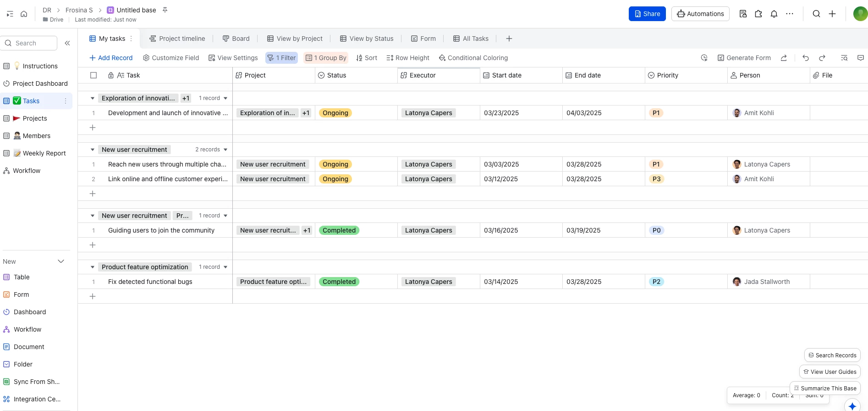Open the Project Dashboard in the sidebar
This screenshot has height=411, width=868.
(36, 83)
